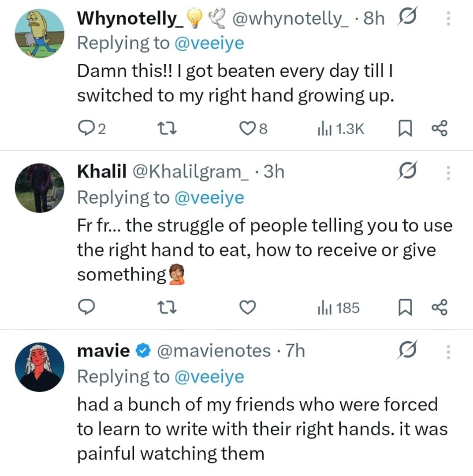Open the share menu on Whynotelly_'s tweet

[439, 128]
